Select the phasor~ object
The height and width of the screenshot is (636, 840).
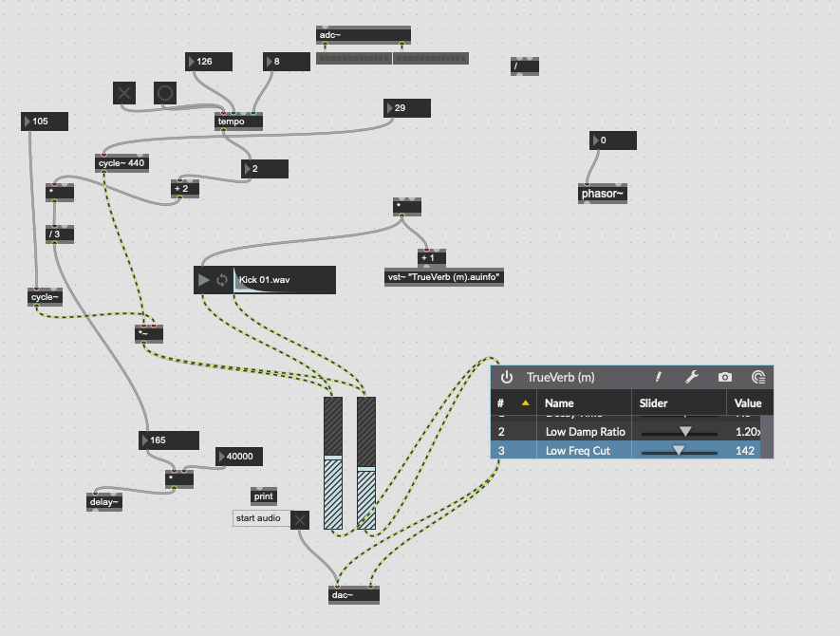[x=603, y=194]
